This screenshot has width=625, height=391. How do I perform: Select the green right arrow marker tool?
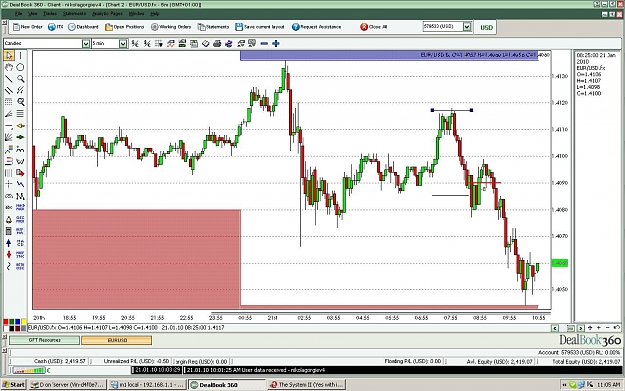pyautogui.click(x=20, y=137)
